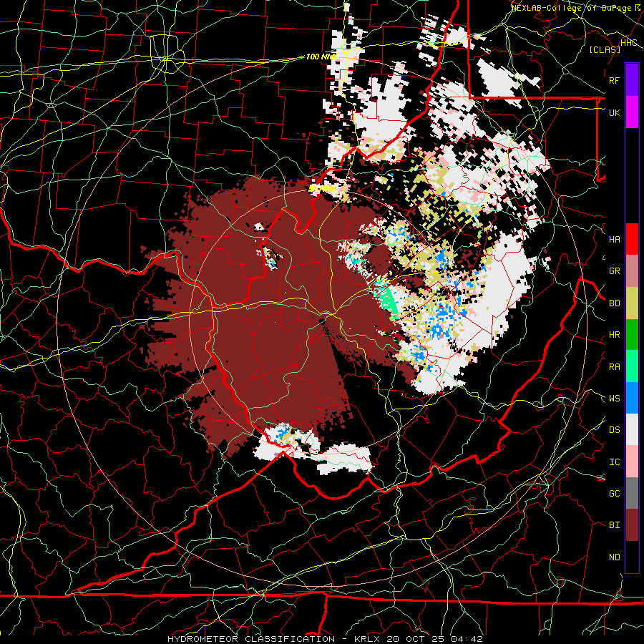The height and width of the screenshot is (644, 644).
Task: Click the RA legend label
Action: [614, 367]
